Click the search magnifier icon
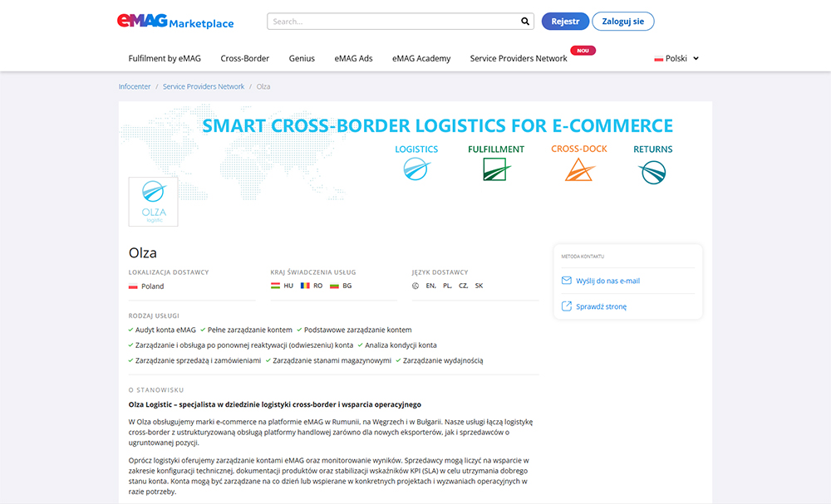The width and height of the screenshot is (831, 504). [x=524, y=22]
